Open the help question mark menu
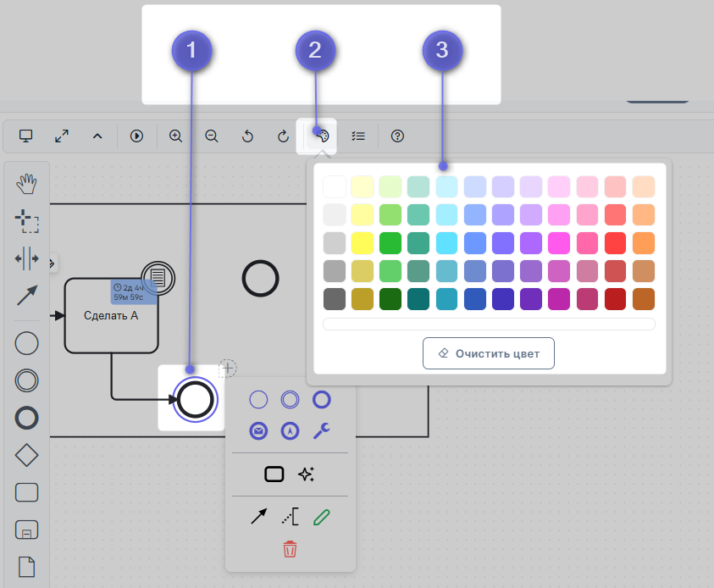This screenshot has width=714, height=588. [397, 136]
